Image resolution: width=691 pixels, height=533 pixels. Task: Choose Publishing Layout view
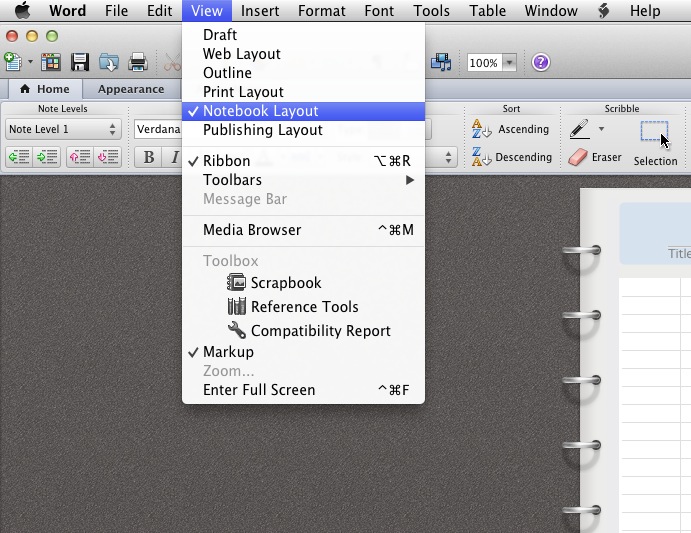303,130
